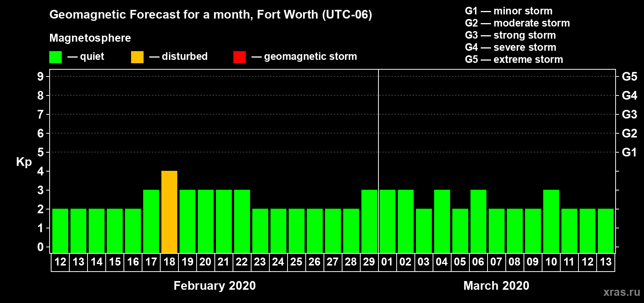The image size is (644, 303).
Task: Select the green bar above February 17
Action: [151, 222]
